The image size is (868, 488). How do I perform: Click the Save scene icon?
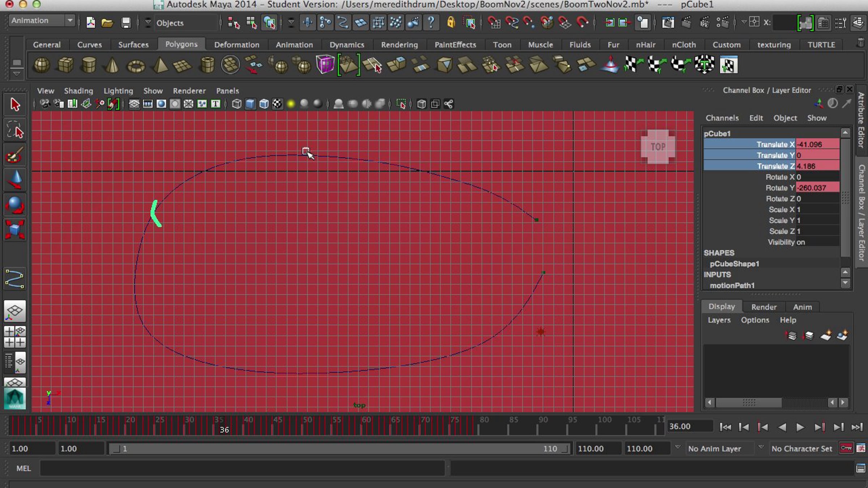[x=125, y=23]
